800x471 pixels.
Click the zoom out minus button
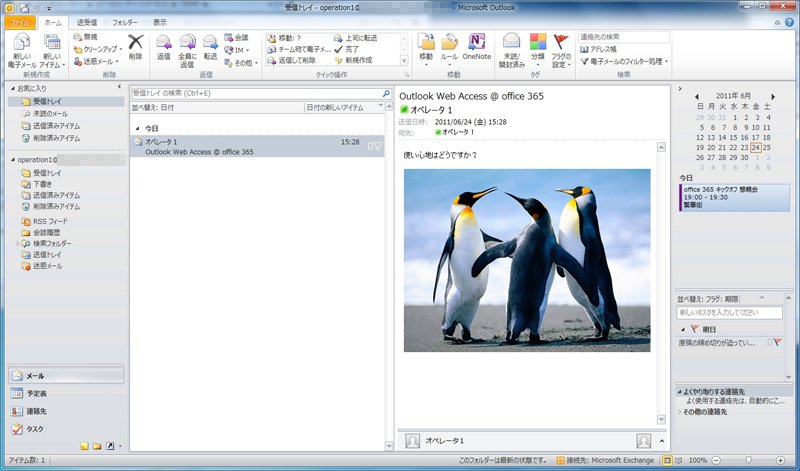click(x=716, y=460)
